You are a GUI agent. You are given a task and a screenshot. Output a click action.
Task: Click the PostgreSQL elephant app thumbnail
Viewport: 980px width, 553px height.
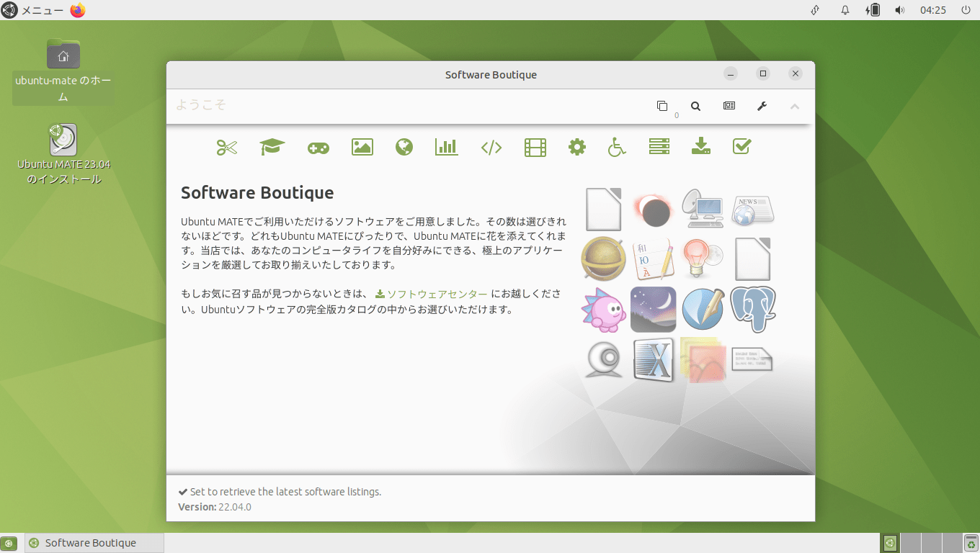pyautogui.click(x=753, y=310)
